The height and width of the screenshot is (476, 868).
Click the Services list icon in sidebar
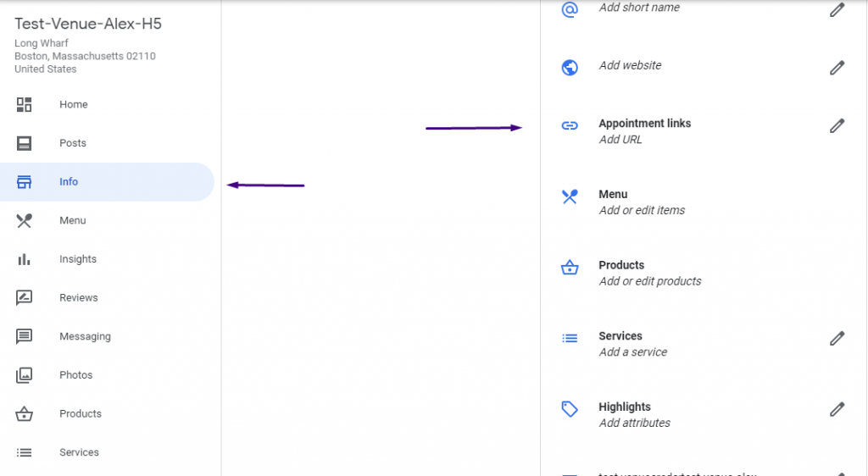pos(24,453)
